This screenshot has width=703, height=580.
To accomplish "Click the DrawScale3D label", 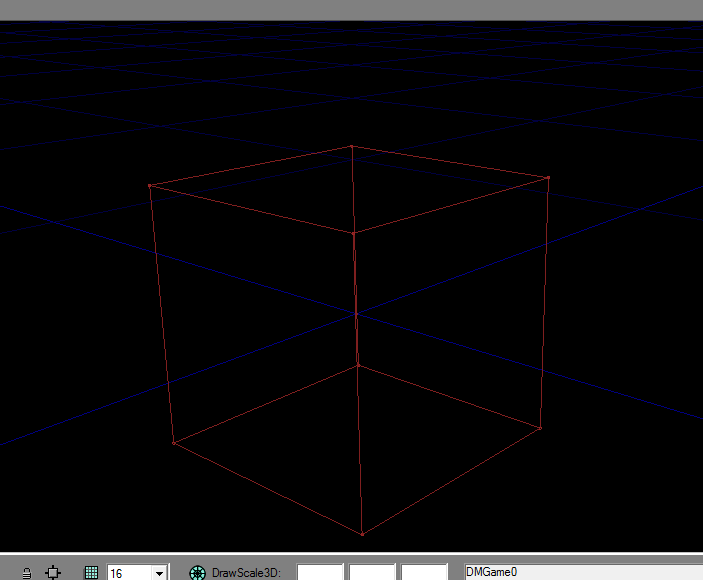I will tap(246, 573).
